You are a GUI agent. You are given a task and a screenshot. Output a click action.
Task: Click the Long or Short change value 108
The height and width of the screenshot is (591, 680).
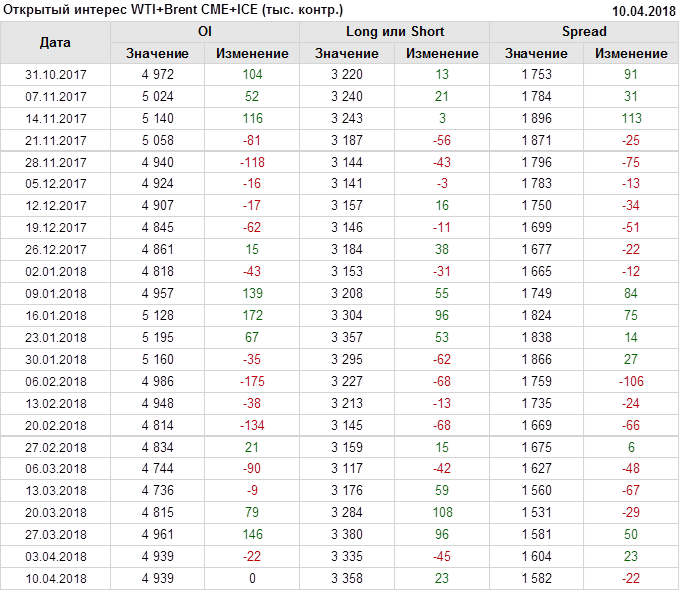[x=441, y=512]
